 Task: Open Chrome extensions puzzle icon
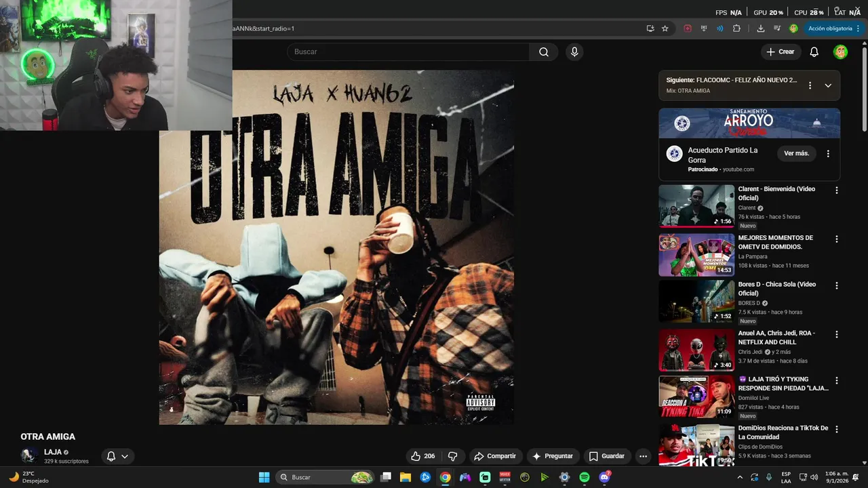[x=736, y=28]
